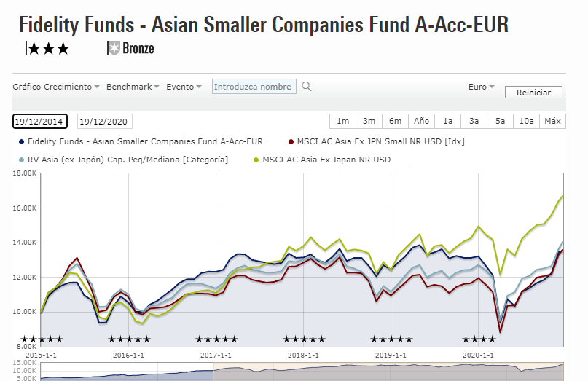
Task: Click the 2020 star rating event marker
Action: tap(479, 339)
